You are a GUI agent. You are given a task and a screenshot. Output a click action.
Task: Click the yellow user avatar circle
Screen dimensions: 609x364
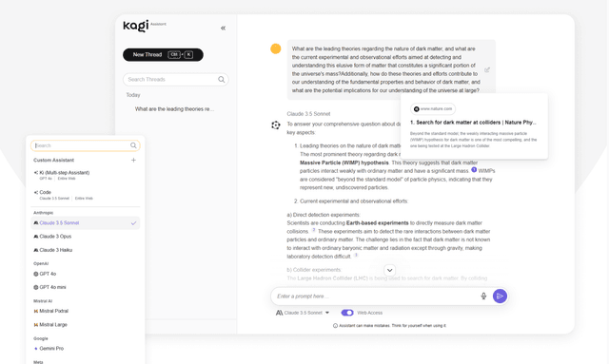[x=276, y=48]
